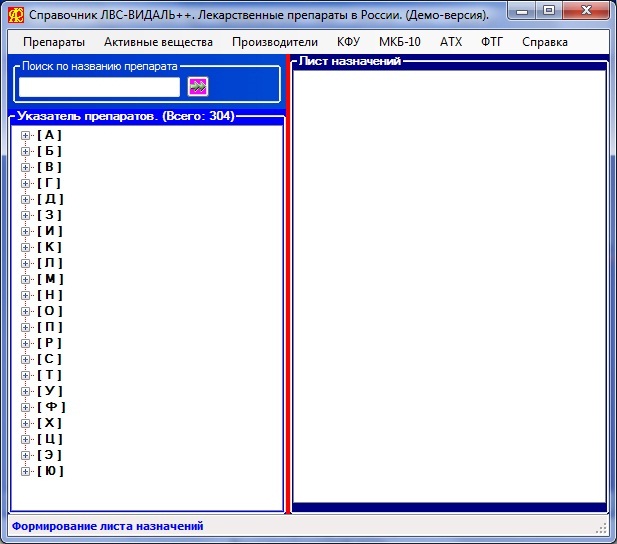Click inside the Лист назначений panel
Screen dimensions: 617x544
pyautogui.click(x=449, y=286)
